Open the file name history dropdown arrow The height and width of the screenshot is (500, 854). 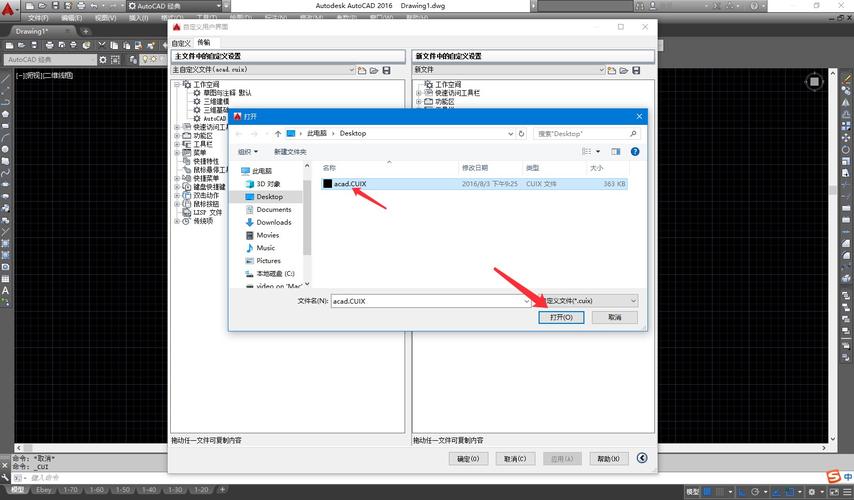coord(526,301)
